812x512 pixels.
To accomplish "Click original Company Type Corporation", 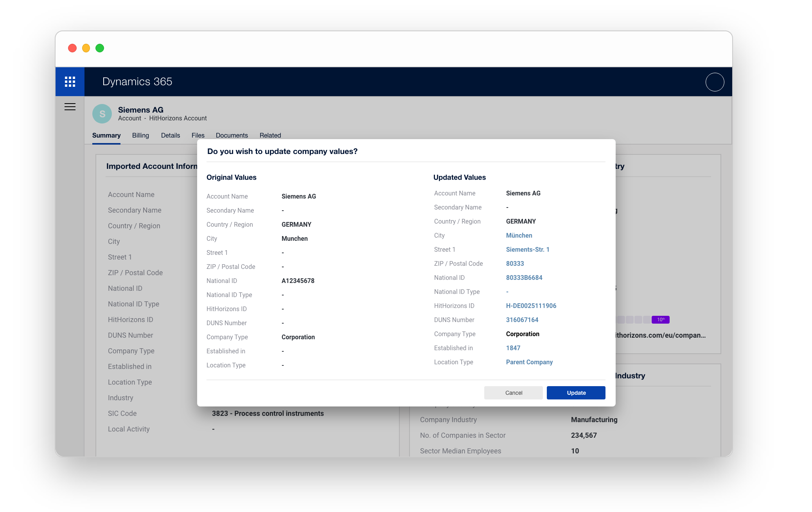I will (x=298, y=337).
